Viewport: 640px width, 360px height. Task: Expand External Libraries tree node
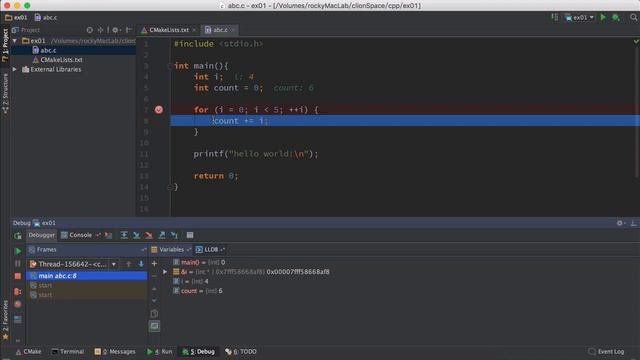pyautogui.click(x=15, y=69)
